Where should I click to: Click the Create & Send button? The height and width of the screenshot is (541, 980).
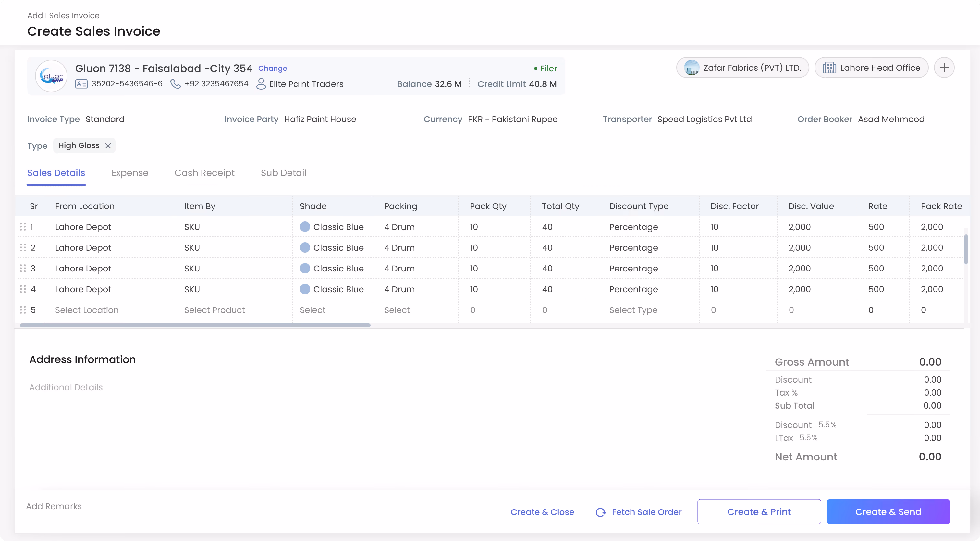(x=888, y=512)
